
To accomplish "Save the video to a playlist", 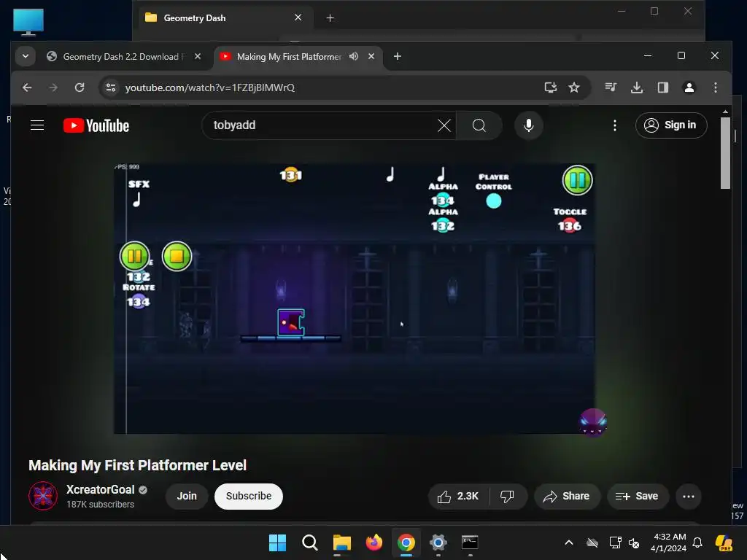I will coord(637,496).
